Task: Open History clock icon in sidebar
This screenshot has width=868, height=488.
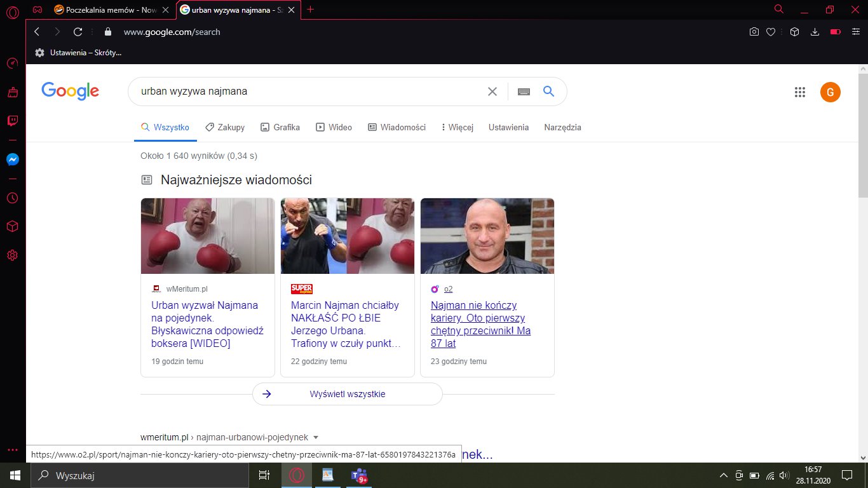Action: click(13, 198)
